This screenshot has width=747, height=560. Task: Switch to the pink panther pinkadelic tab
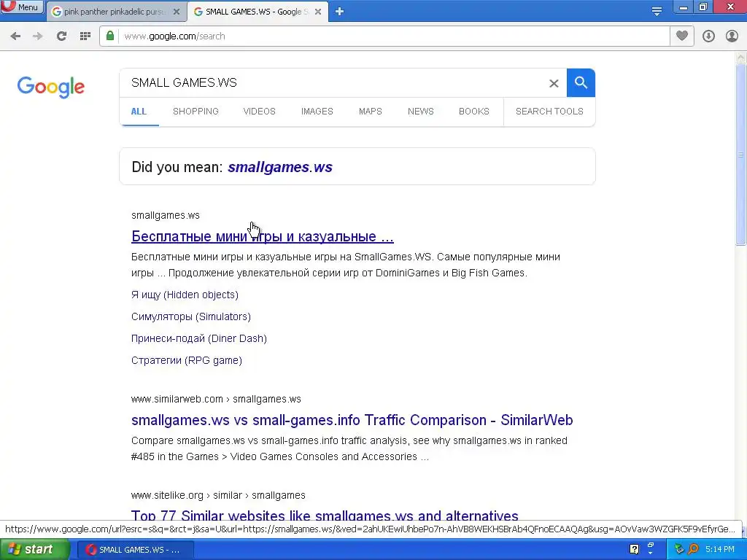115,12
